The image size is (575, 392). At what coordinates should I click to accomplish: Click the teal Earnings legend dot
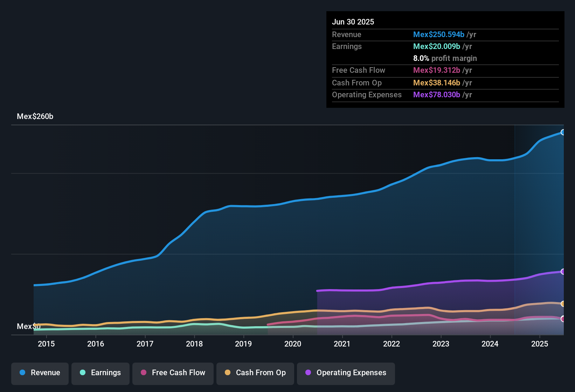83,373
